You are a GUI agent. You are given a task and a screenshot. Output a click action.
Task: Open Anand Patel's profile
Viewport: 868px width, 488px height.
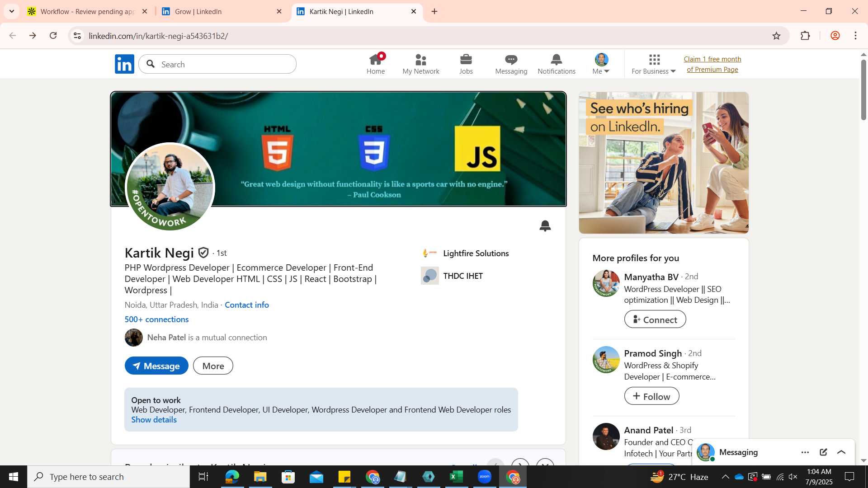coord(649,430)
